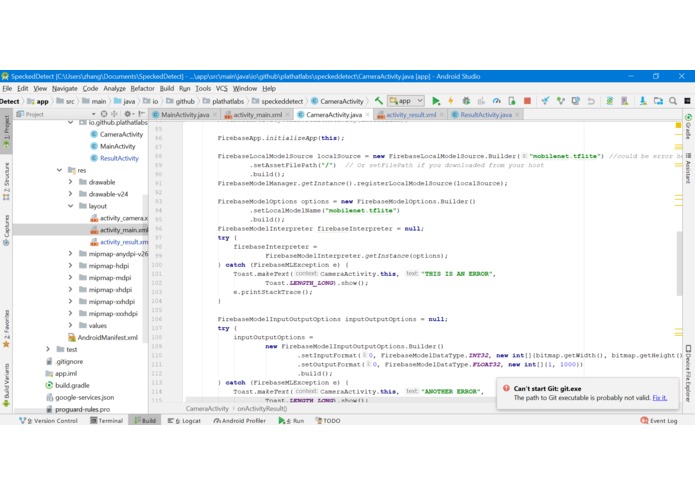The height and width of the screenshot is (494, 695).
Task: Open the File menu
Action: 8,88
